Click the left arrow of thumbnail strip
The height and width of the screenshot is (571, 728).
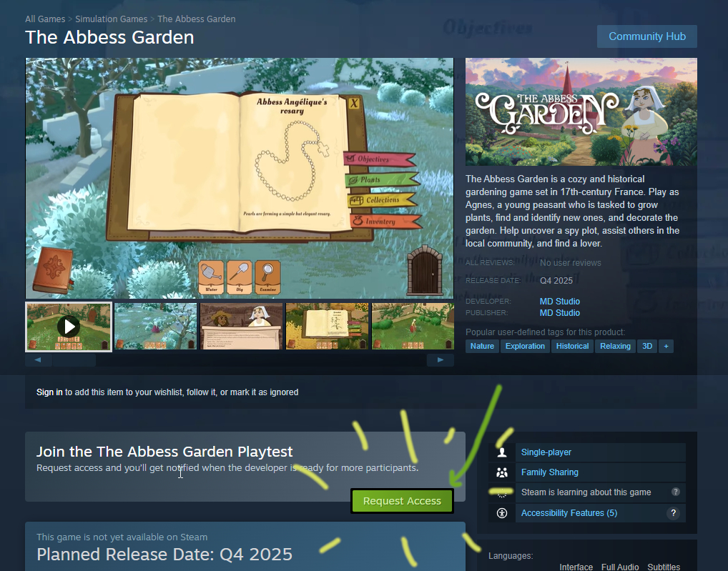pos(38,360)
